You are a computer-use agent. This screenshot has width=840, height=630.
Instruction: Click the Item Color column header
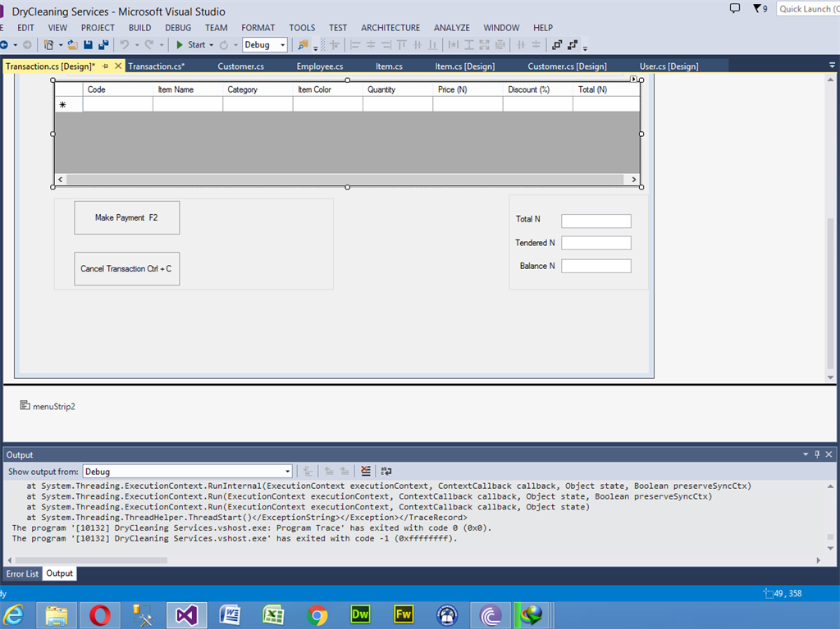tap(328, 89)
